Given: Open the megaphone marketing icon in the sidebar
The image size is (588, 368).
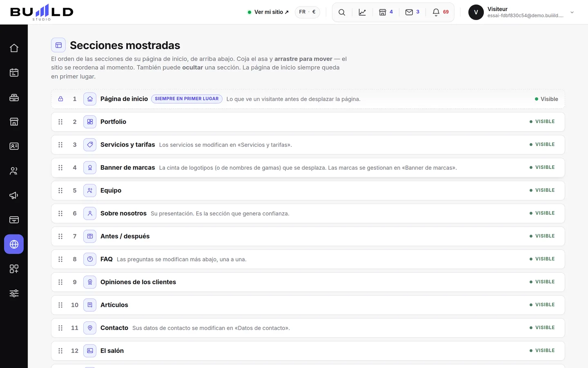Looking at the screenshot, I should [14, 195].
